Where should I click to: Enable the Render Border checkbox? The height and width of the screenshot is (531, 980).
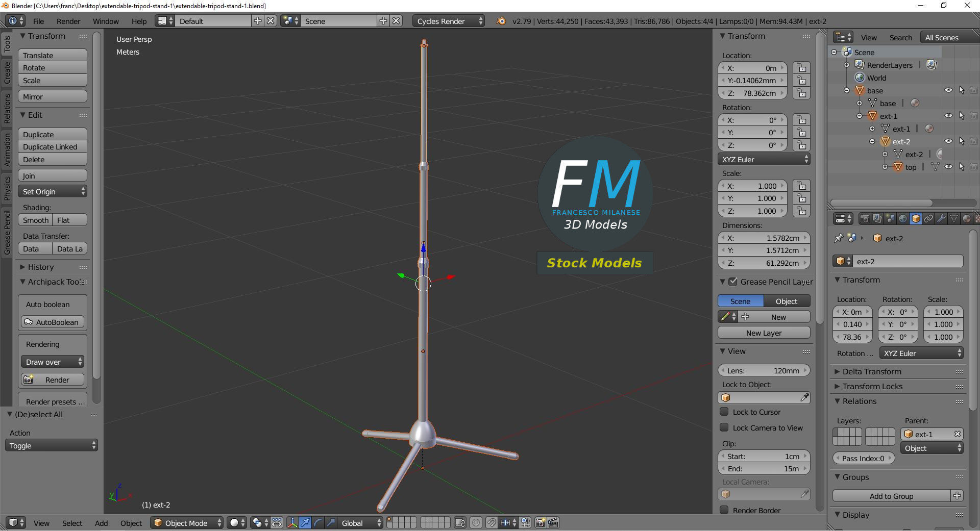tap(724, 510)
